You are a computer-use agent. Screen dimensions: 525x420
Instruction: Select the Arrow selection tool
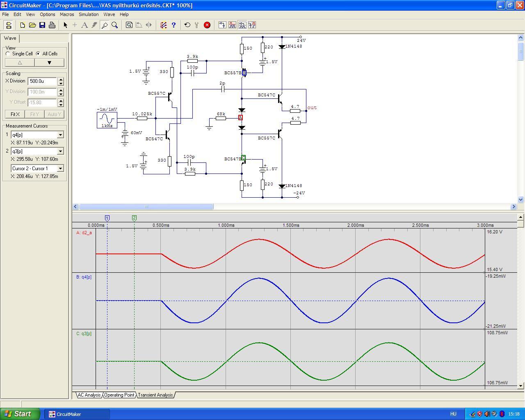point(65,25)
